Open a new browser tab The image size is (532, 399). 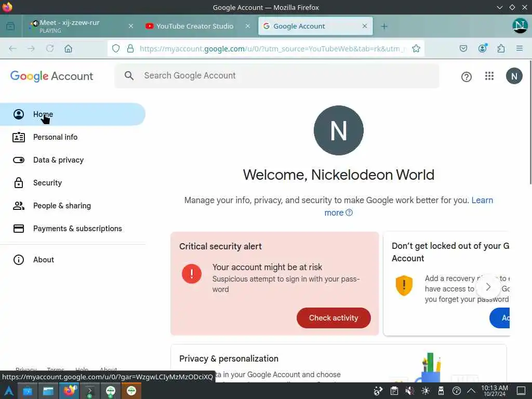(x=384, y=26)
